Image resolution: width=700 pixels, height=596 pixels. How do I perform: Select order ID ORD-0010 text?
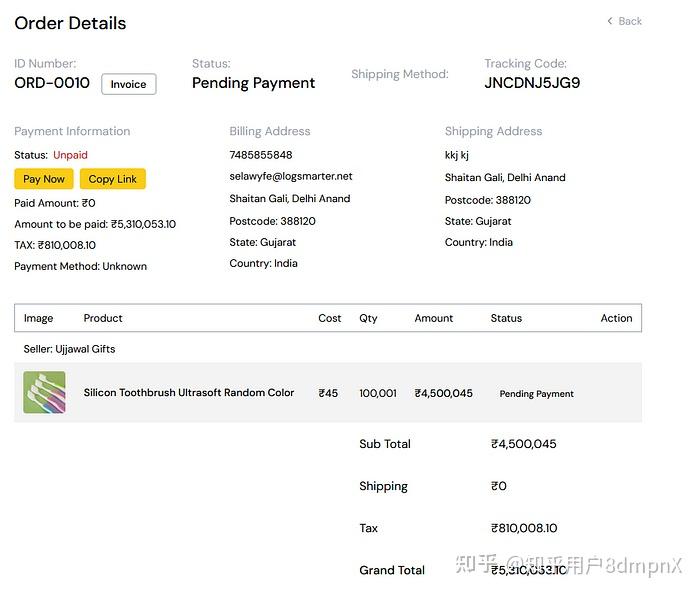(x=52, y=83)
